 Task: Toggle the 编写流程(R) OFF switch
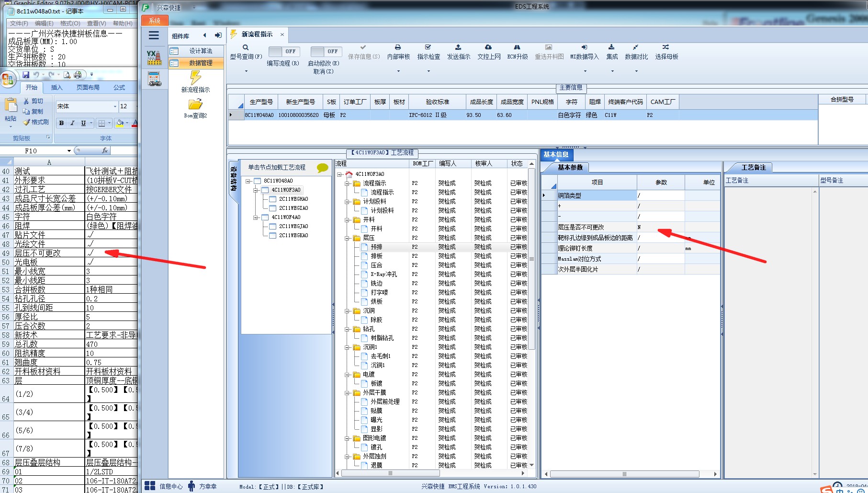[284, 51]
